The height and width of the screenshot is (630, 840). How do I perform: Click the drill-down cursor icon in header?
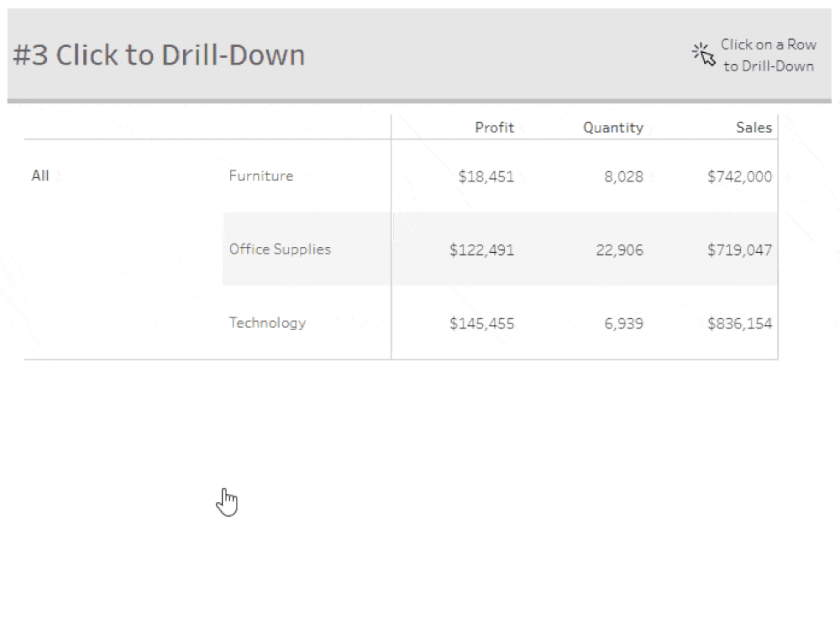pyautogui.click(x=703, y=54)
